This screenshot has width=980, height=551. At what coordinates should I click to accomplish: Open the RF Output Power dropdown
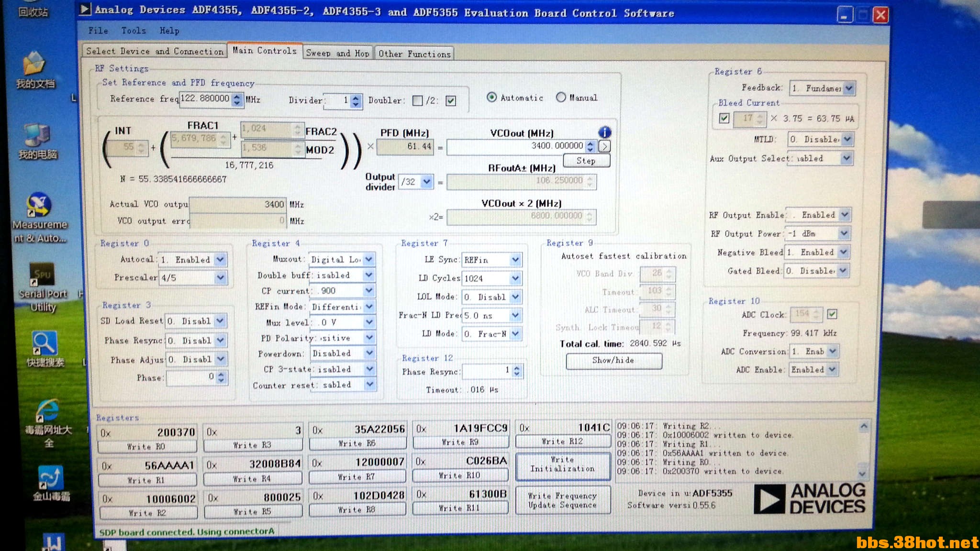pyautogui.click(x=818, y=233)
